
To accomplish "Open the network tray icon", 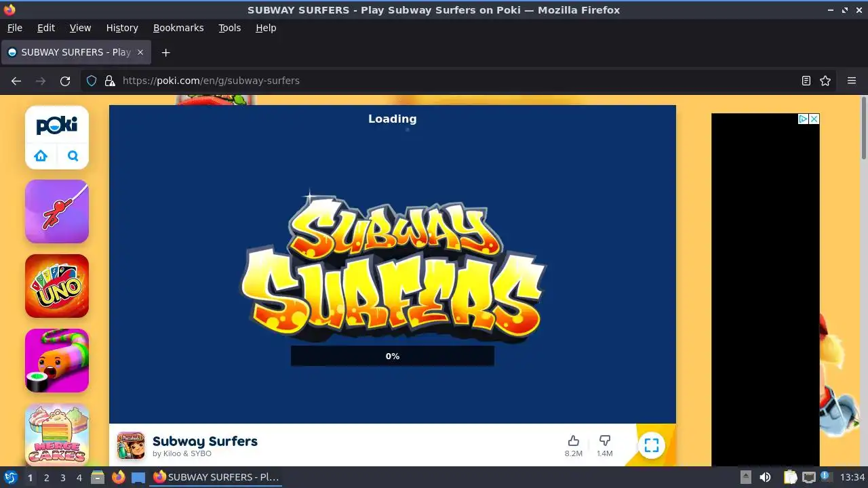I will click(808, 477).
